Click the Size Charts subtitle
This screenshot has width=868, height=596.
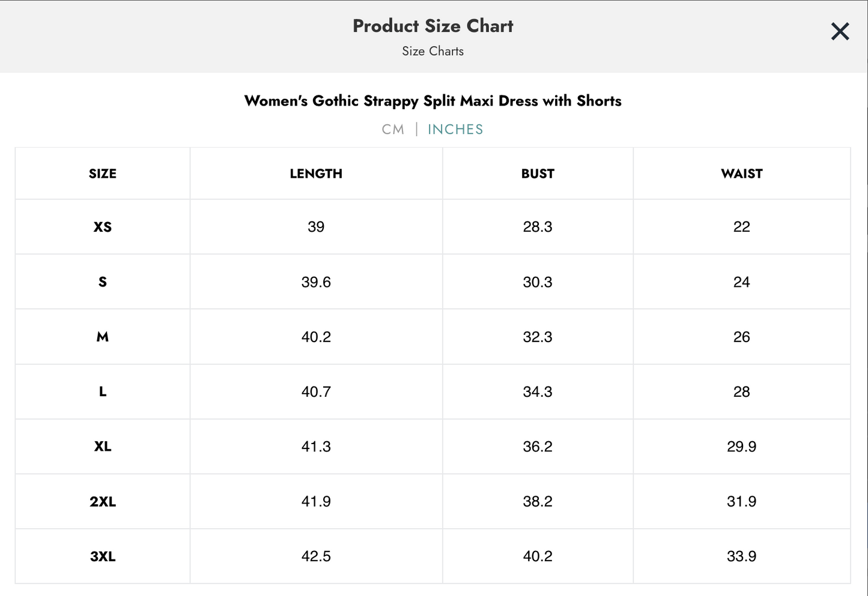pyautogui.click(x=433, y=51)
